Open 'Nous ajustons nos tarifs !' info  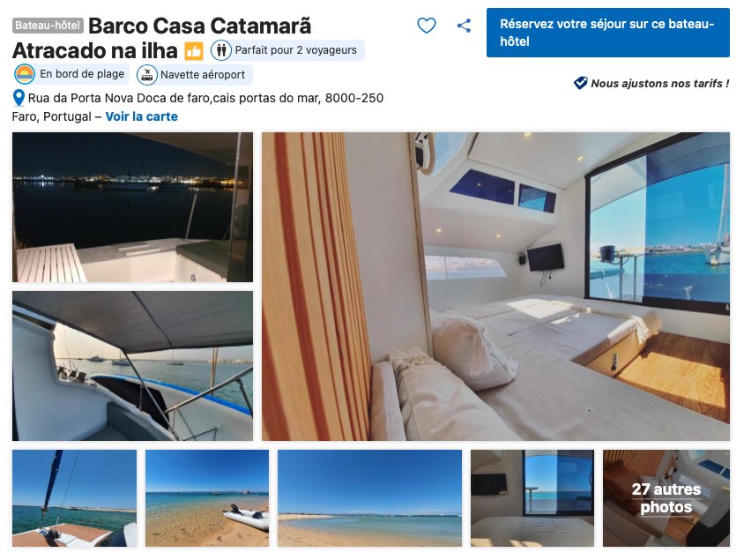click(659, 84)
